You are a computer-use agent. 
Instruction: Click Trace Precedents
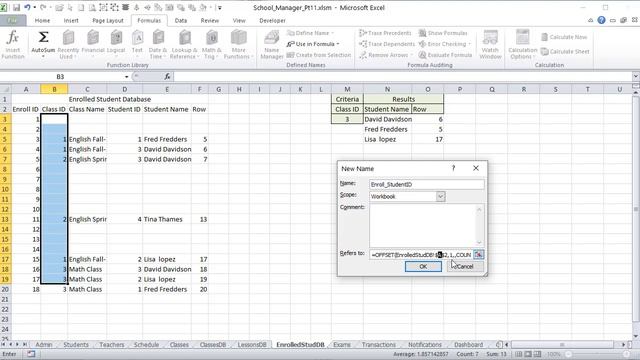click(385, 33)
